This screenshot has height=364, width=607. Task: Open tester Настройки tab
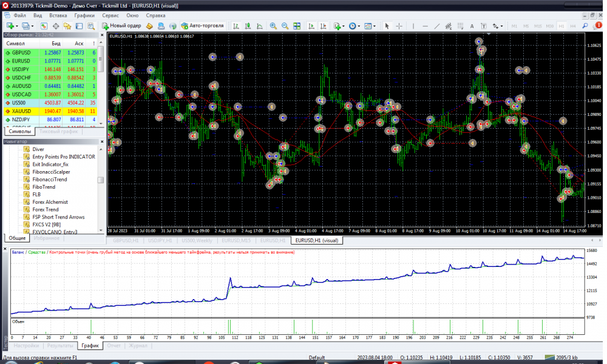point(26,346)
